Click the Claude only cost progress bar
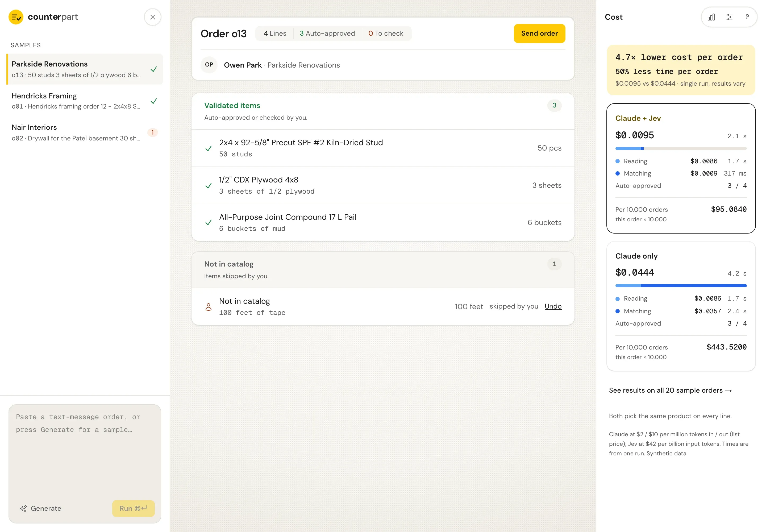The width and height of the screenshot is (766, 532). pyautogui.click(x=681, y=286)
